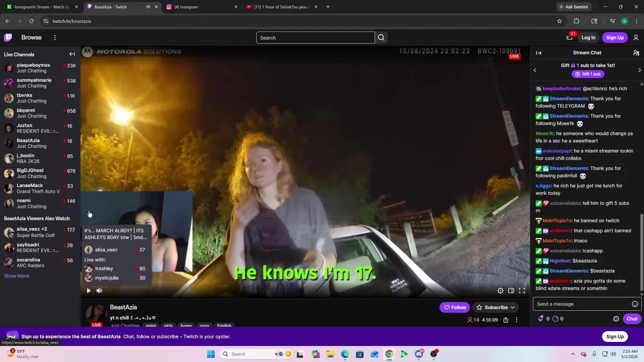The height and width of the screenshot is (362, 644).
Task: Show the previous gift leaderboard entry
Action: tap(535, 70)
